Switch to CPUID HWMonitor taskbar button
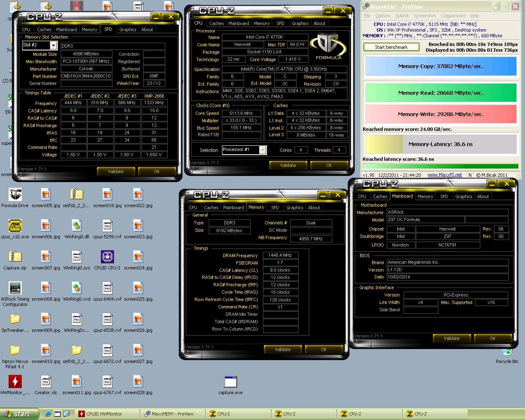Viewport: 525px width, 420px height. click(x=107, y=414)
